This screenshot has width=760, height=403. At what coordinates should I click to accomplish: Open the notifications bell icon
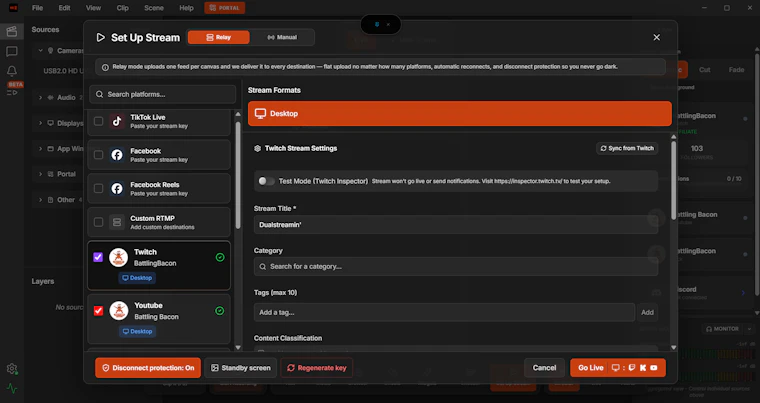pos(12,71)
